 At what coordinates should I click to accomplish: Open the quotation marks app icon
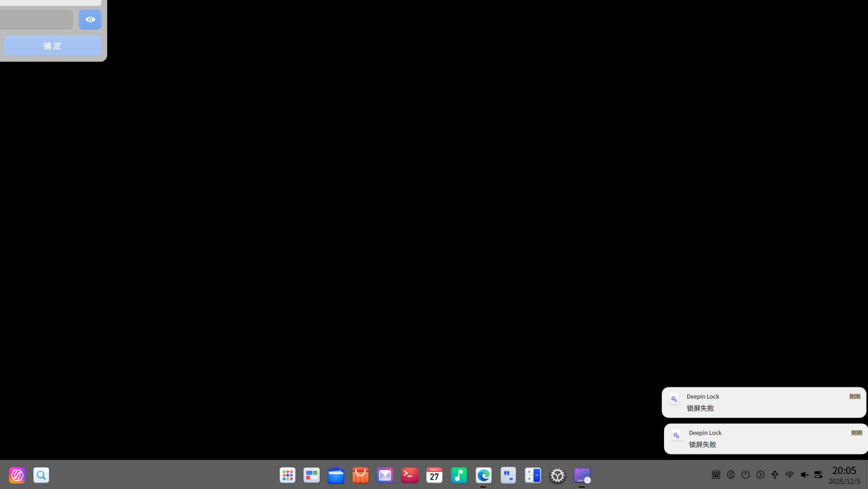508,475
